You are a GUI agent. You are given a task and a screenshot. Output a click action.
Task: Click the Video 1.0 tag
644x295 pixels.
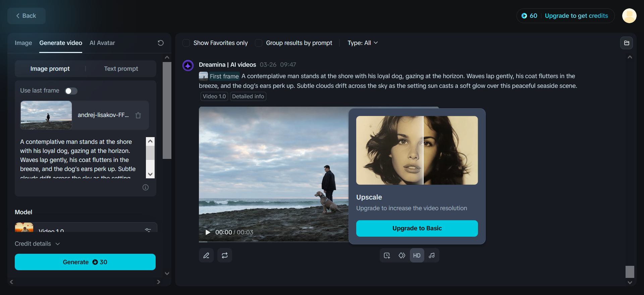click(x=214, y=97)
